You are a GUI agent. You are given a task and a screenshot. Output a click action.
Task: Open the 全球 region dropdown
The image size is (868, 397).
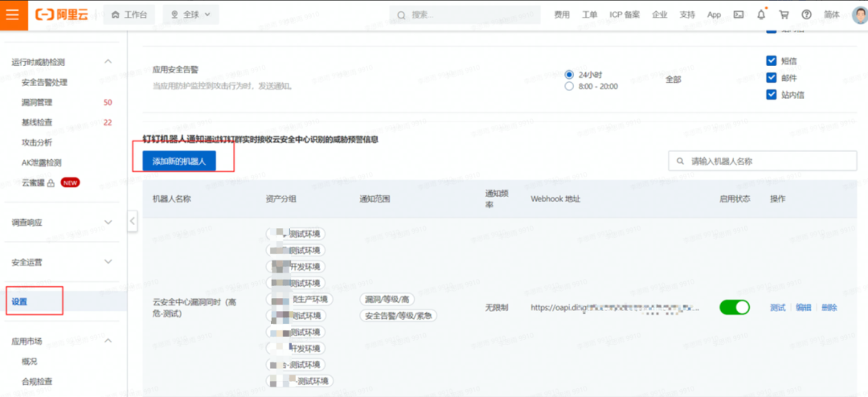tap(190, 14)
